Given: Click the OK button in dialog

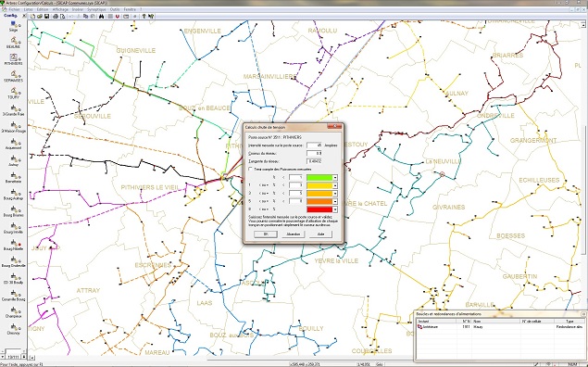Looking at the screenshot, I should pyautogui.click(x=266, y=234).
